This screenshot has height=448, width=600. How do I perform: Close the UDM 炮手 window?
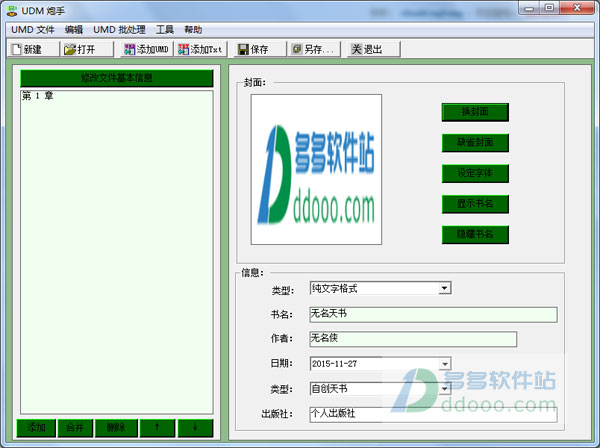point(577,8)
